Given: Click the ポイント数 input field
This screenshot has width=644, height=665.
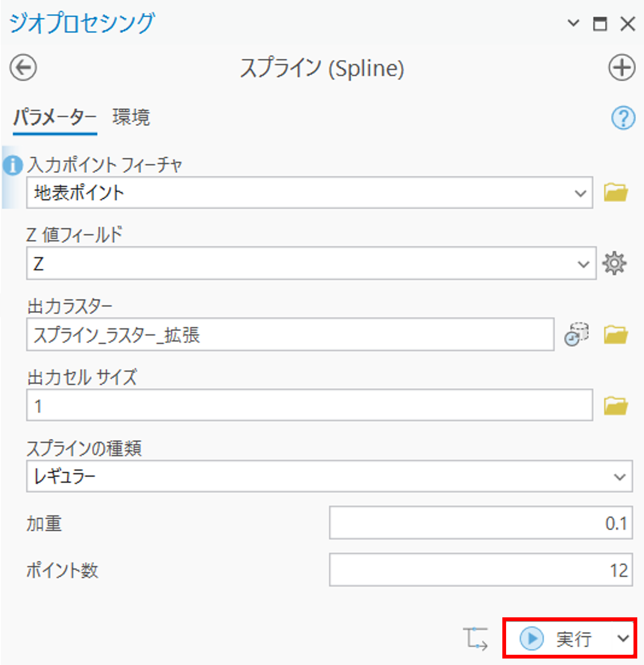Looking at the screenshot, I should [x=481, y=570].
